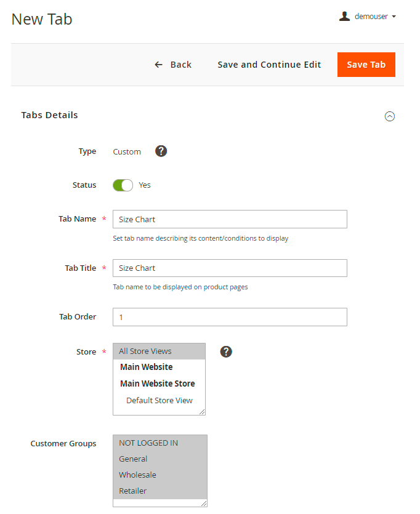Choose General in Customer Groups
This screenshot has width=420, height=514.
point(134,459)
